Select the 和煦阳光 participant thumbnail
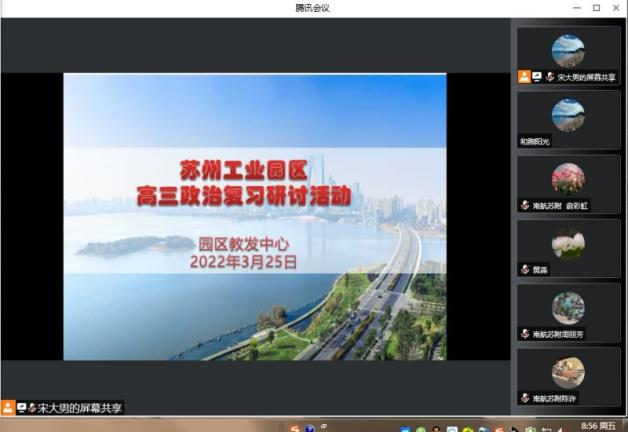The width and height of the screenshot is (628, 432). pos(568,114)
